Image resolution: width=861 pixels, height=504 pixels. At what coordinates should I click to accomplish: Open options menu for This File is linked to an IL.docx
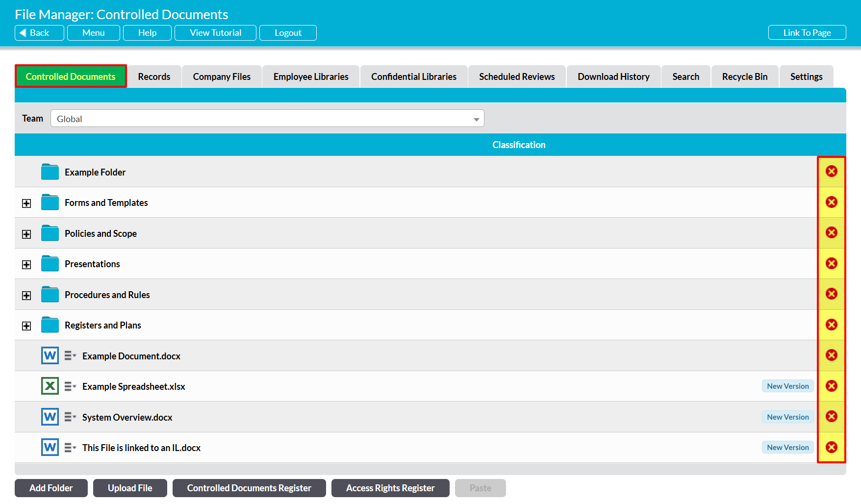[x=70, y=448]
